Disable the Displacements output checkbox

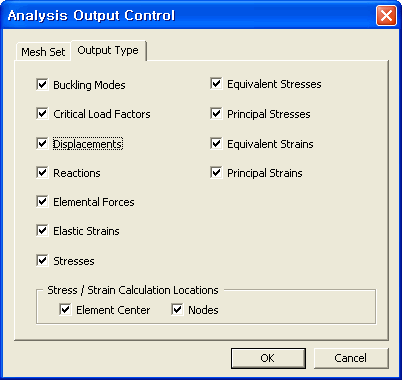[42, 144]
